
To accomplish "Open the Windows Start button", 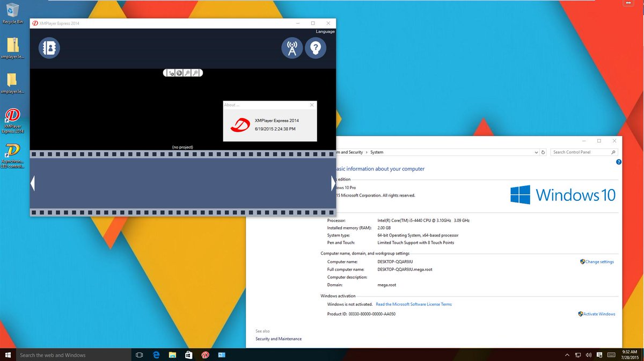I will [8, 355].
